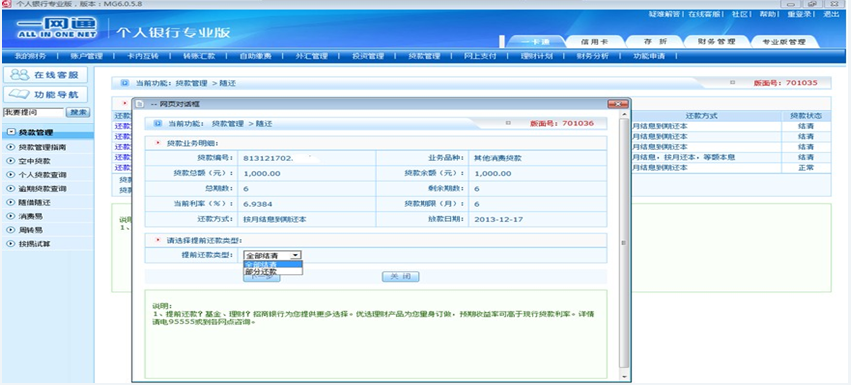This screenshot has height=385, width=851.
Task: Click the 空中贷款 bullet icon
Action: click(10, 161)
